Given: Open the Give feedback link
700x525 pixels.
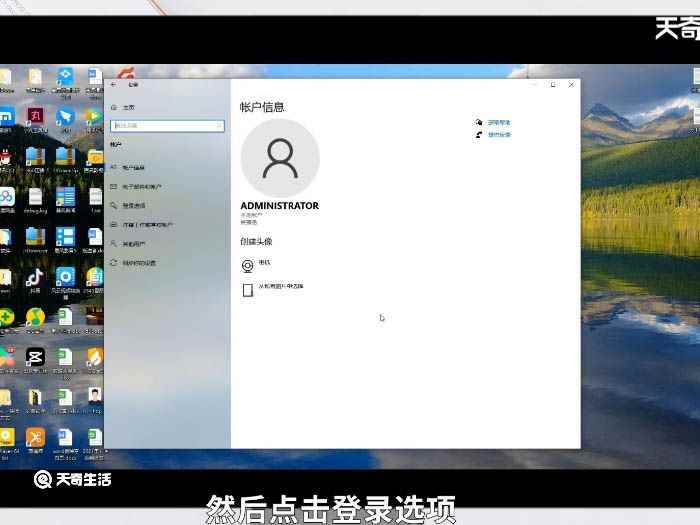Looking at the screenshot, I should [x=499, y=134].
